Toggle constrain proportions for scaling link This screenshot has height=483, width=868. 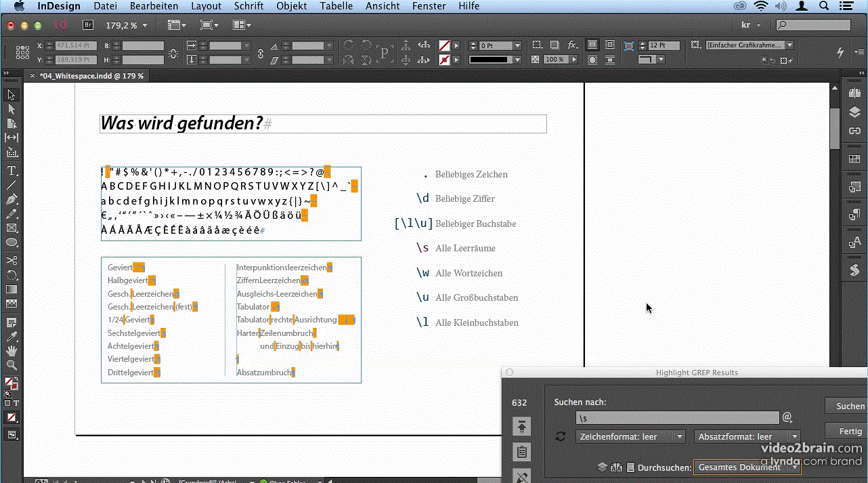pyautogui.click(x=261, y=52)
